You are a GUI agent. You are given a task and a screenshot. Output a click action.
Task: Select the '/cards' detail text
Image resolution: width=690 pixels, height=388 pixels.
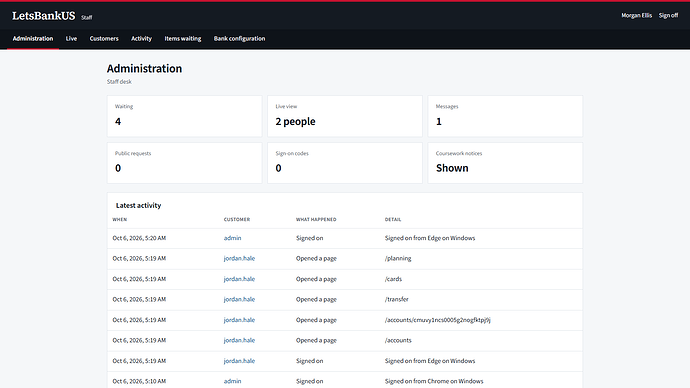pyautogui.click(x=393, y=279)
